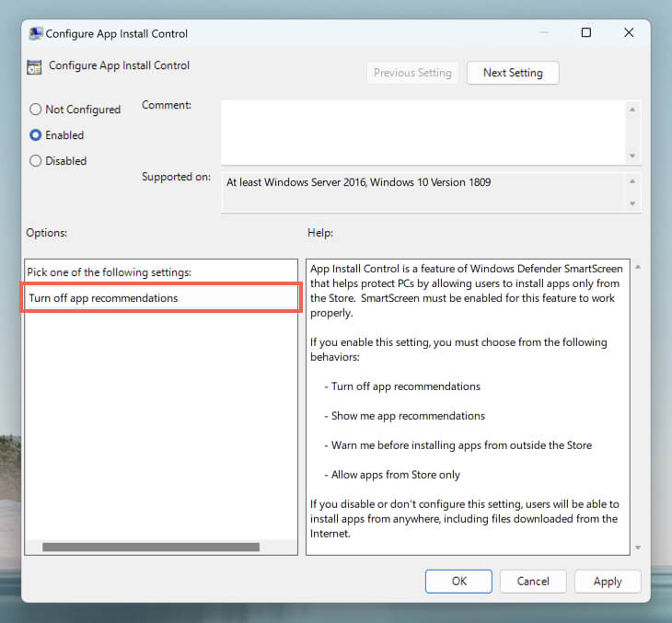Image resolution: width=672 pixels, height=623 pixels.
Task: Click the 'Comment:' label
Action: 167,105
